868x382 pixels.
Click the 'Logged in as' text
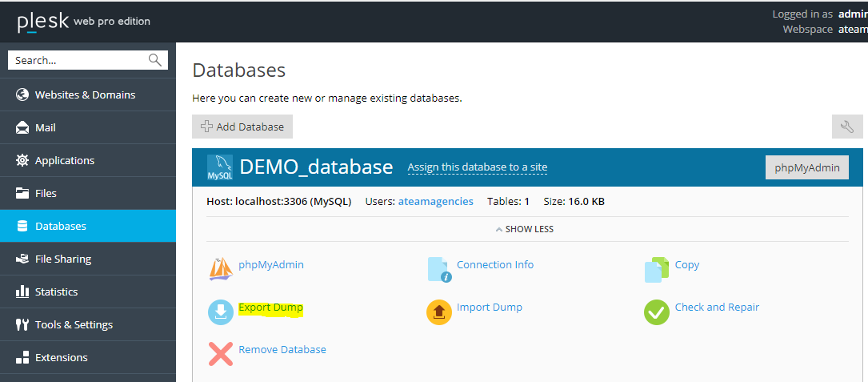pos(802,14)
